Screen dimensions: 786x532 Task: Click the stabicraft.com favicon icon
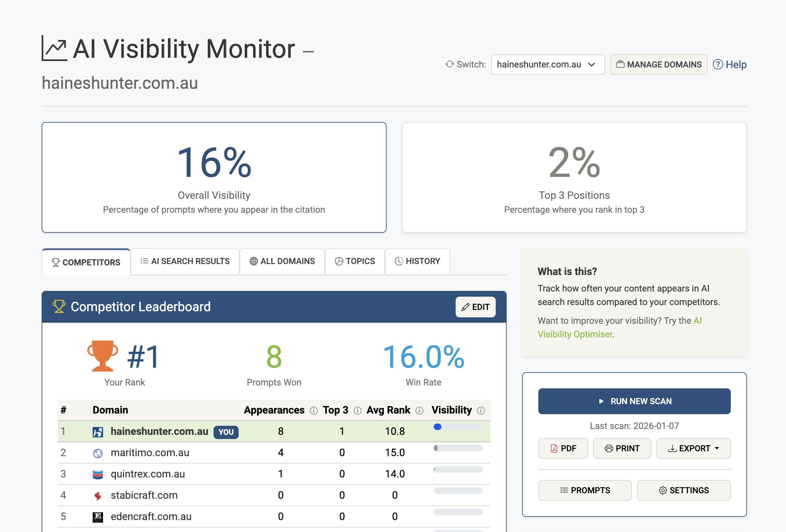tap(98, 496)
